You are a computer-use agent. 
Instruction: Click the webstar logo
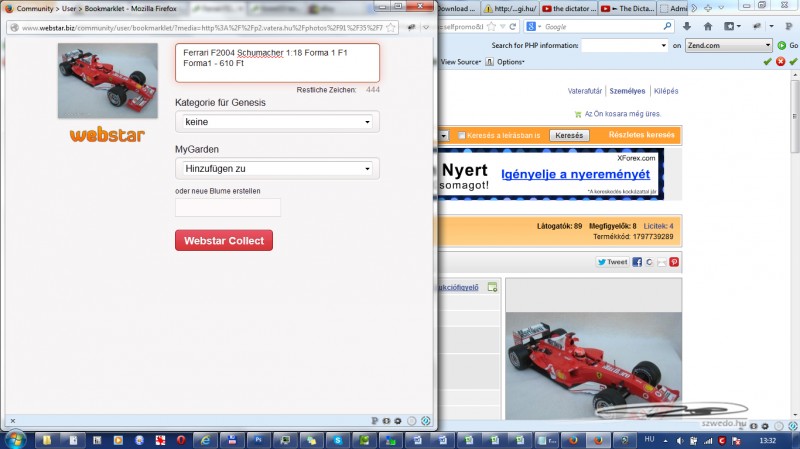pos(107,135)
